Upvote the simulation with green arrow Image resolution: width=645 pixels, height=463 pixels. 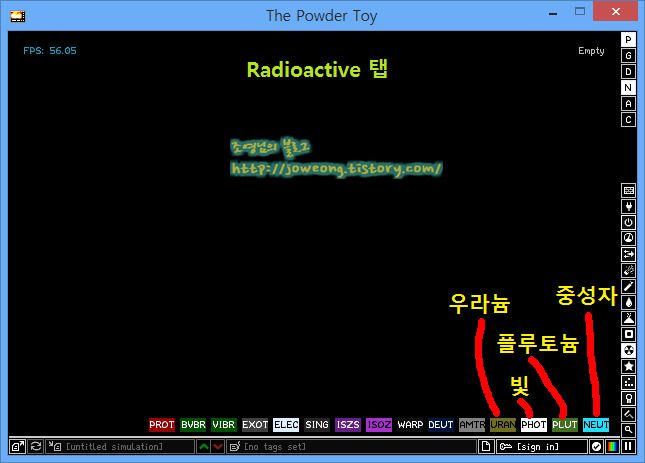tap(203, 447)
